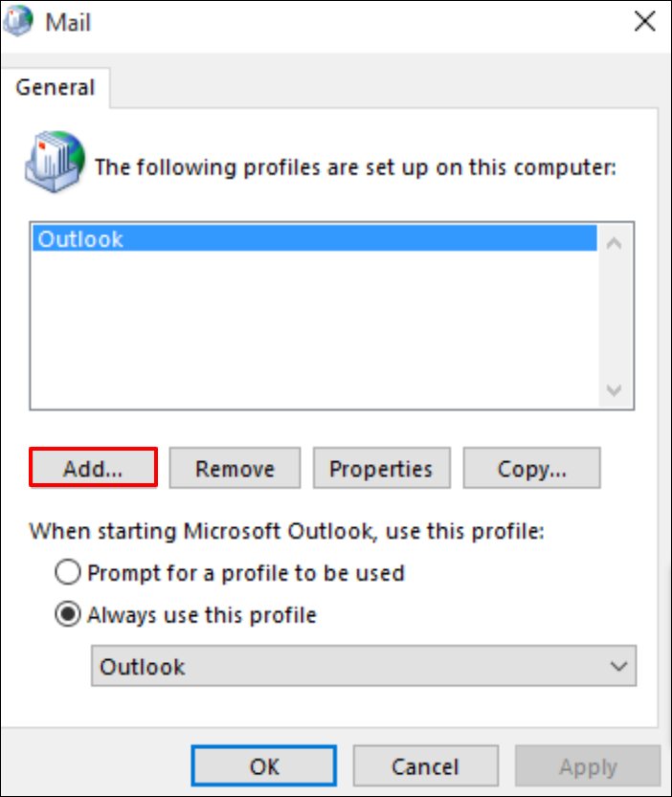Click the Mail title text in title bar

point(68,21)
